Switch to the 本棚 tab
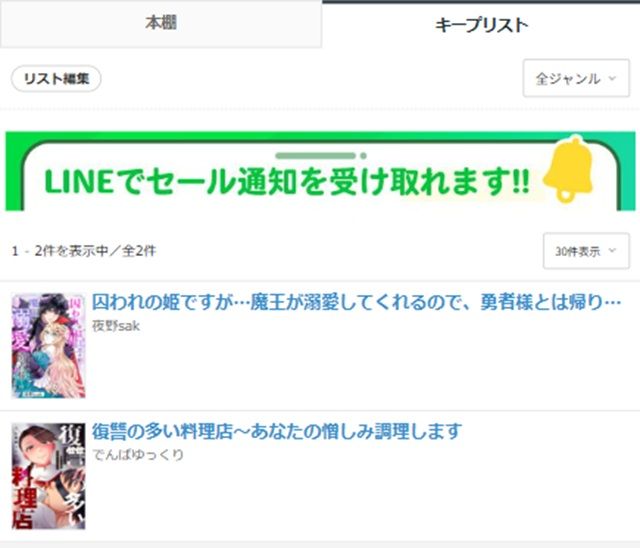 pos(160,24)
